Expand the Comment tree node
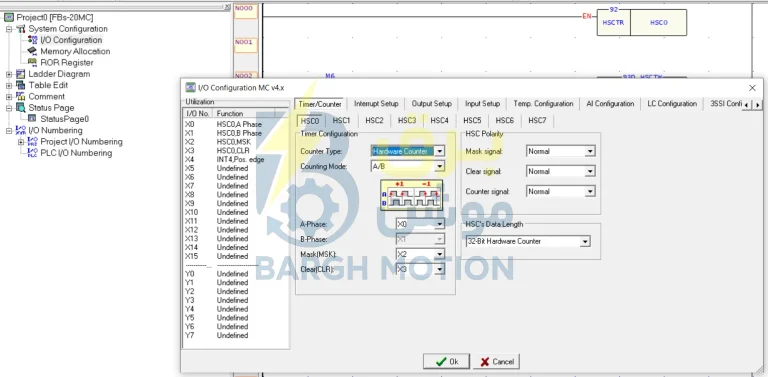768x377 pixels. point(9,97)
